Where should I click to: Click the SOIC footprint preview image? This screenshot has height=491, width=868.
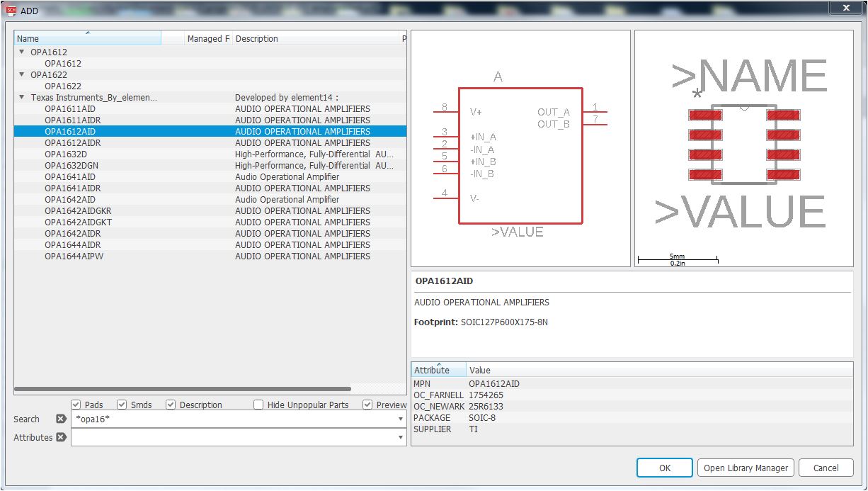744,148
